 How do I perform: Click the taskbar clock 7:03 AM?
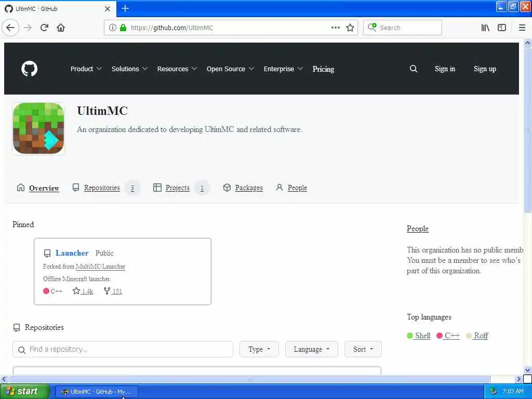tap(513, 392)
